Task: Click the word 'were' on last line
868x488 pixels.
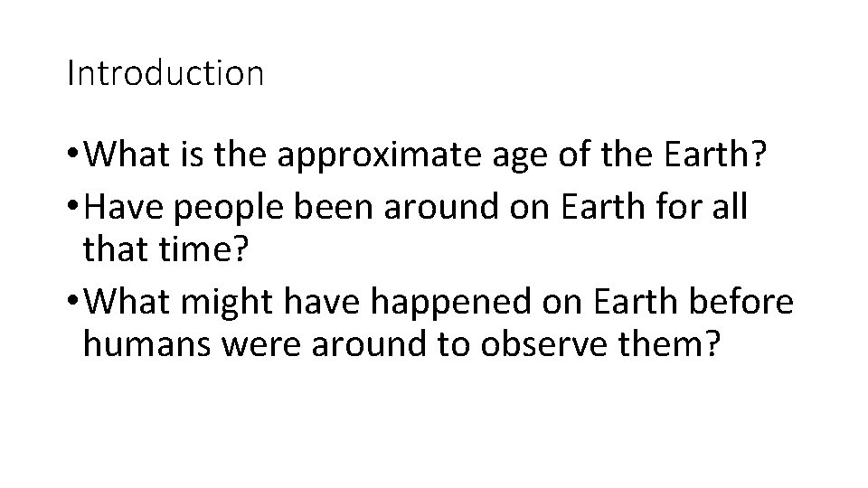Action: click(260, 346)
